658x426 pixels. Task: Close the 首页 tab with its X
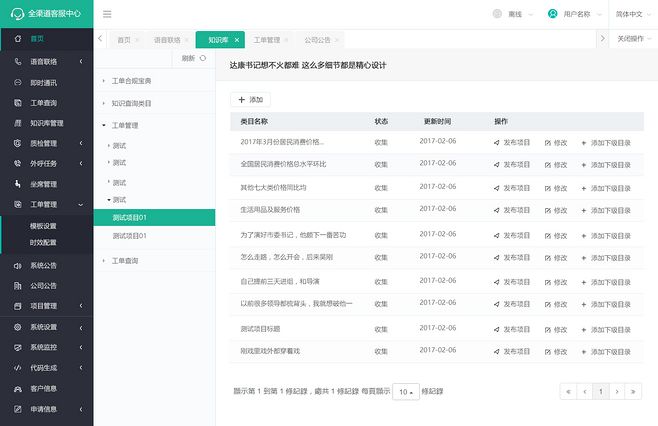click(137, 40)
